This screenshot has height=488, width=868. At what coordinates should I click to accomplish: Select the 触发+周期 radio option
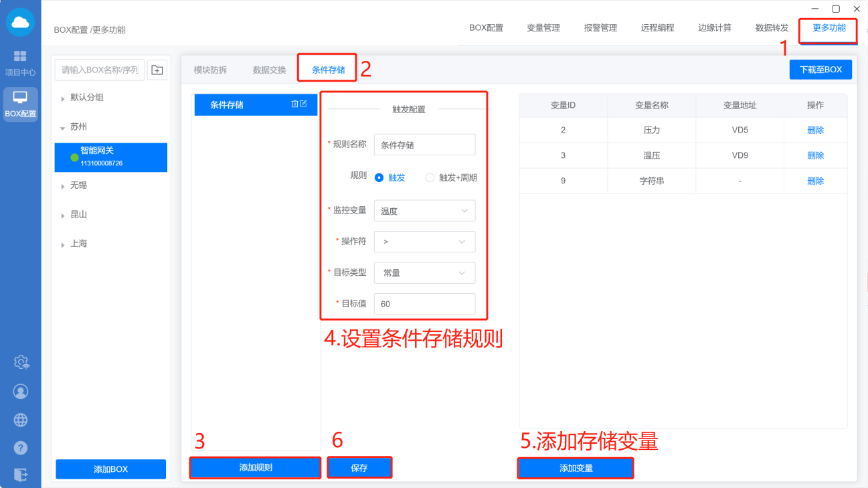[x=430, y=177]
